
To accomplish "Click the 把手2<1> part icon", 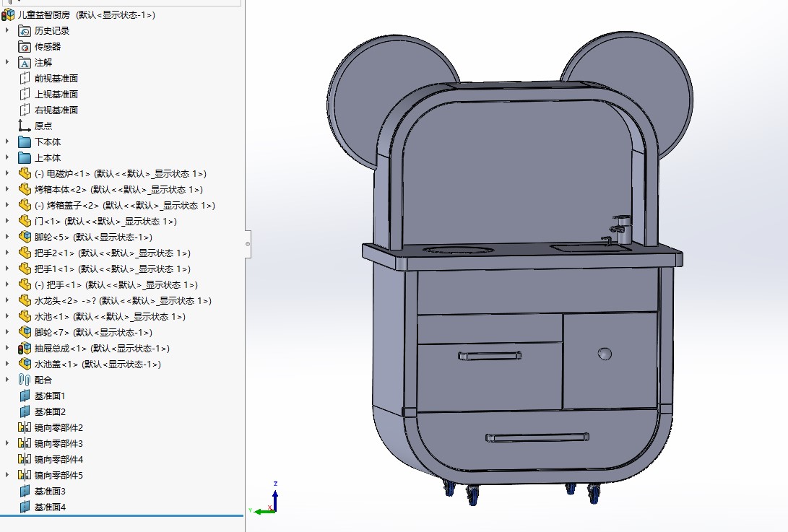I will (25, 253).
